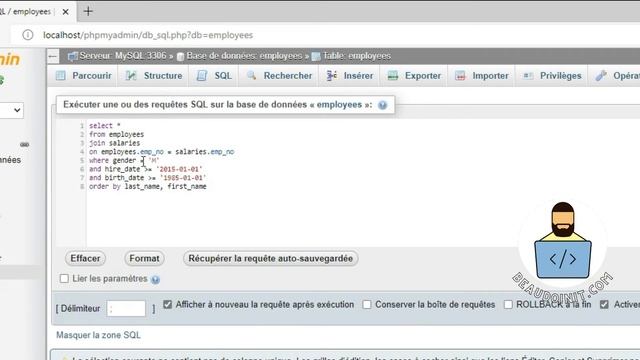The height and width of the screenshot is (360, 640).
Task: Click the '2015-01-01' date string
Action: coord(179,169)
